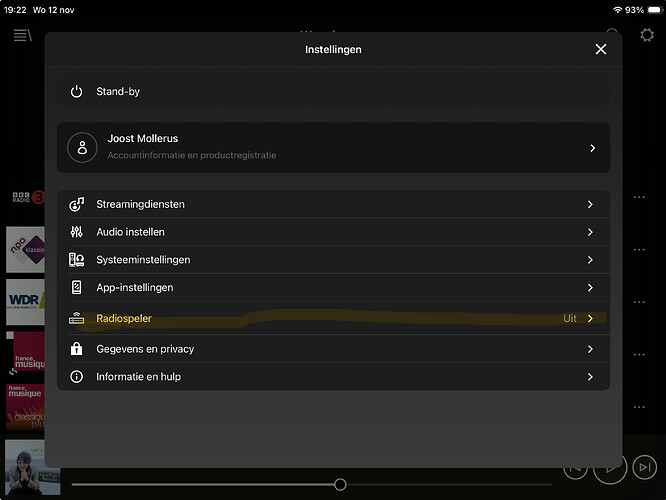Screen dimensions: 666x500
Task: Tap the Informatie en hulp info icon
Action: tap(77, 377)
